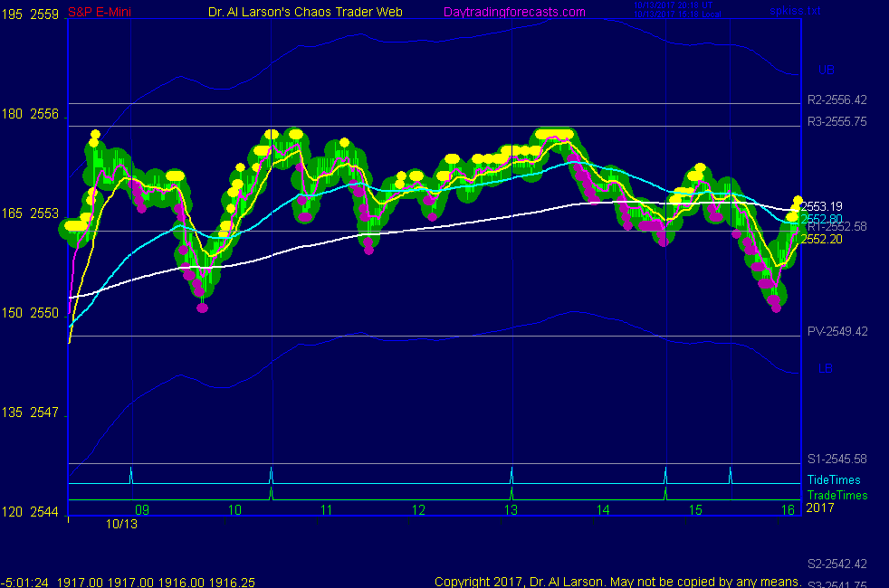The image size is (889, 588).
Task: Click the R2-2556.42 resistance label
Action: [x=836, y=100]
